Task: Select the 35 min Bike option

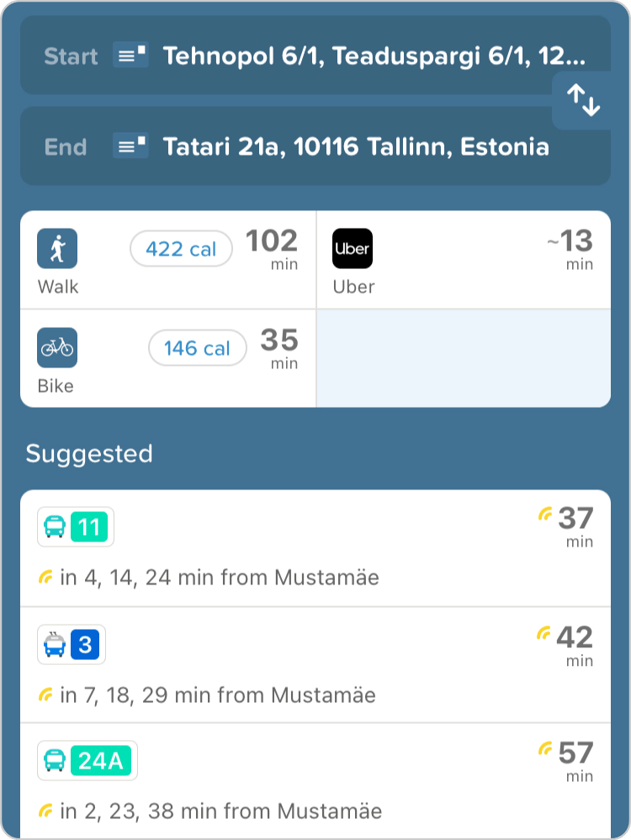Action: (x=168, y=359)
